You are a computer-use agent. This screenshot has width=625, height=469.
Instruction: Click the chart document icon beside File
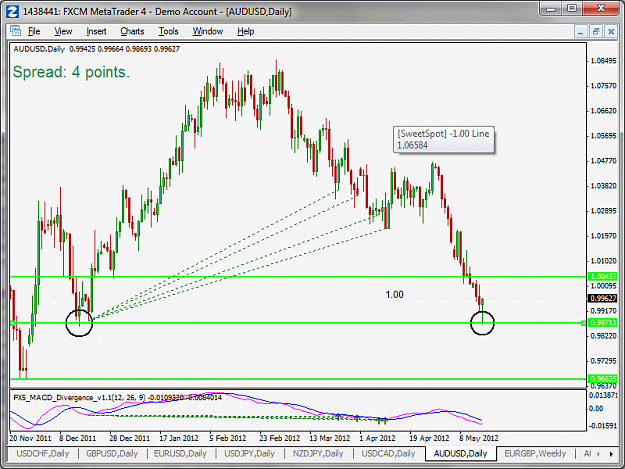pos(16,31)
